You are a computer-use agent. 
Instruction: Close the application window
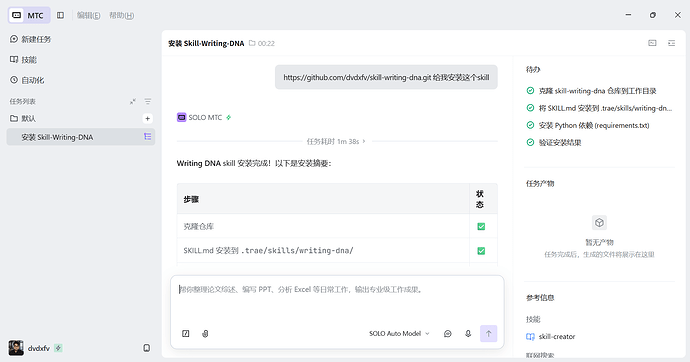678,15
